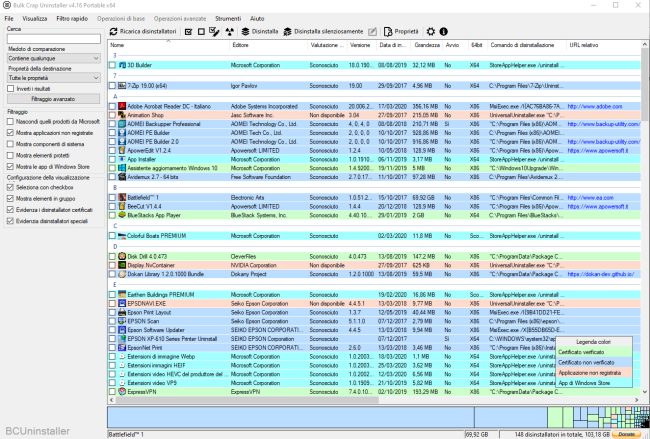Uncheck Mostra elementi in gruppo
Screen dimensions: 650x439
pyautogui.click(x=10, y=199)
